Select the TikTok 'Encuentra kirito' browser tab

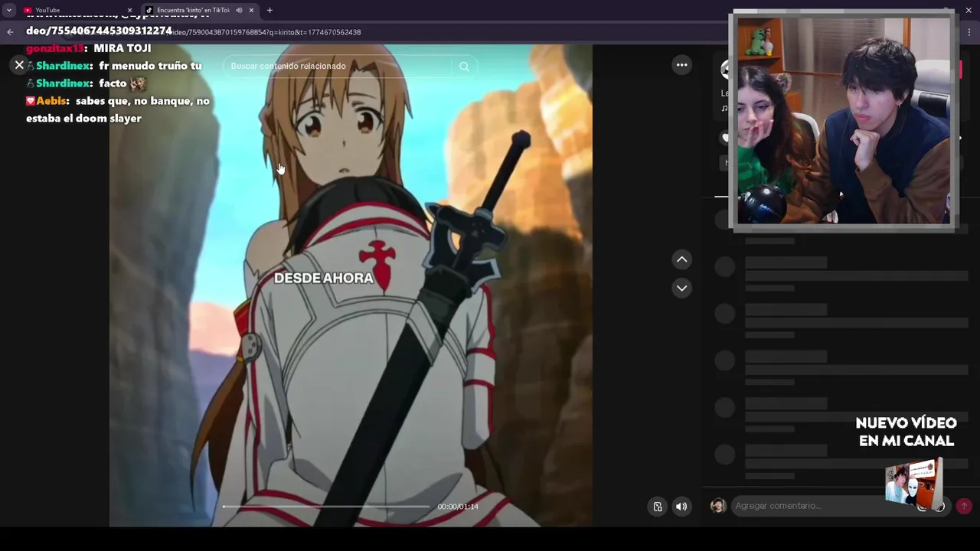[x=192, y=10]
